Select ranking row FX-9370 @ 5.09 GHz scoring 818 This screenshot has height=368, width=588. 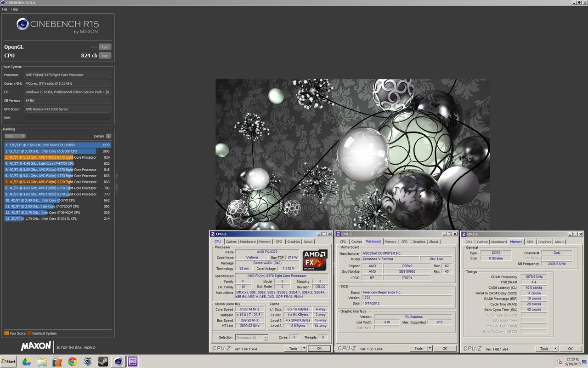tap(58, 169)
